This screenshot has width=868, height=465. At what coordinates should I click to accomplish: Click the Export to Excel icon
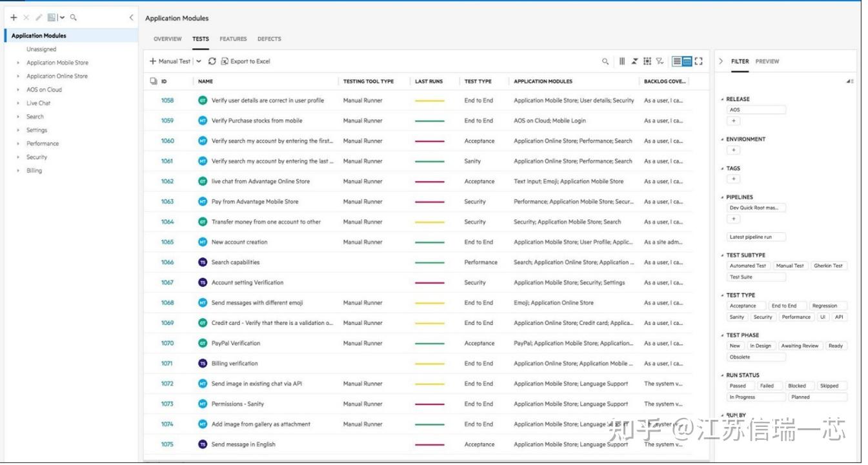(x=225, y=61)
